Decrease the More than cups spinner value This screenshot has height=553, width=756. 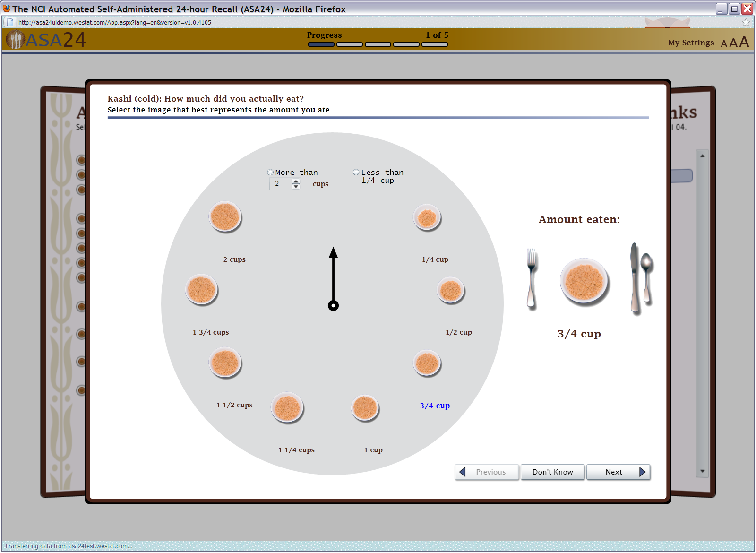tap(296, 187)
